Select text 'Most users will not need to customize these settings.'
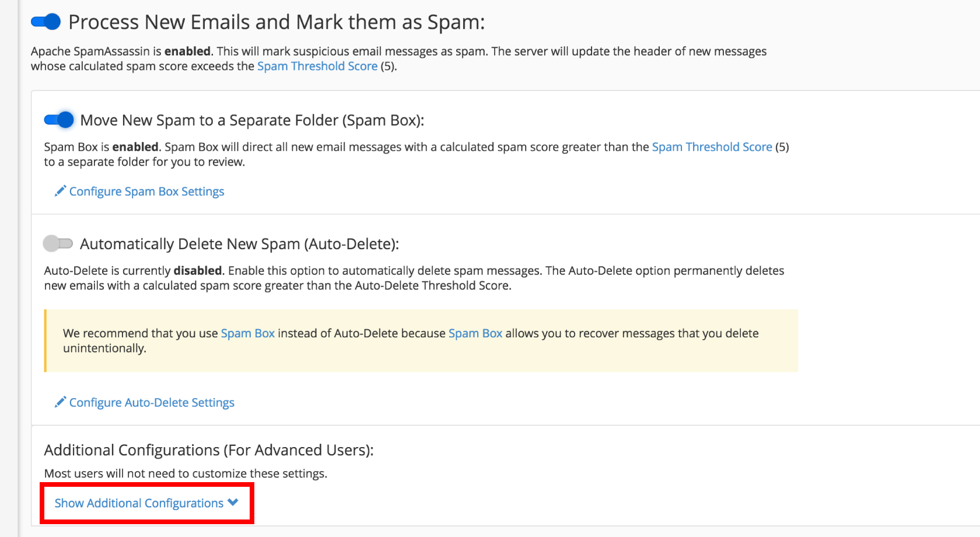This screenshot has width=980, height=537. (185, 473)
